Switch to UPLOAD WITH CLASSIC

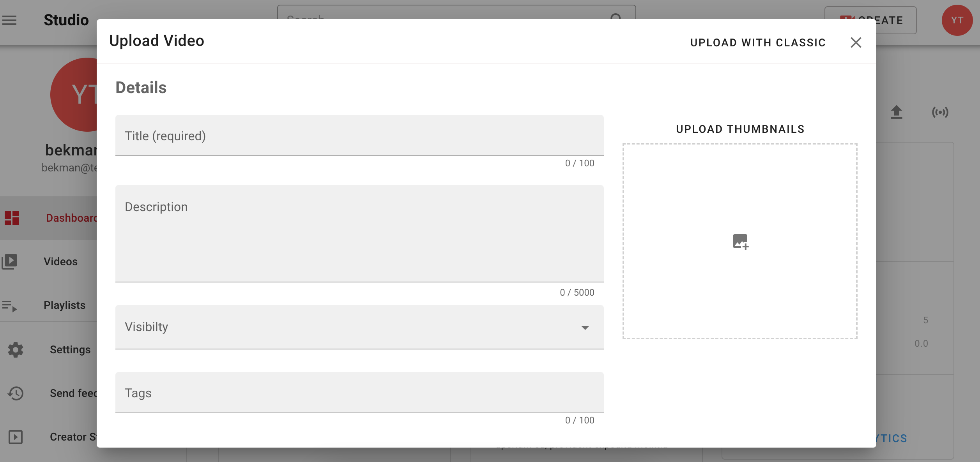757,42
